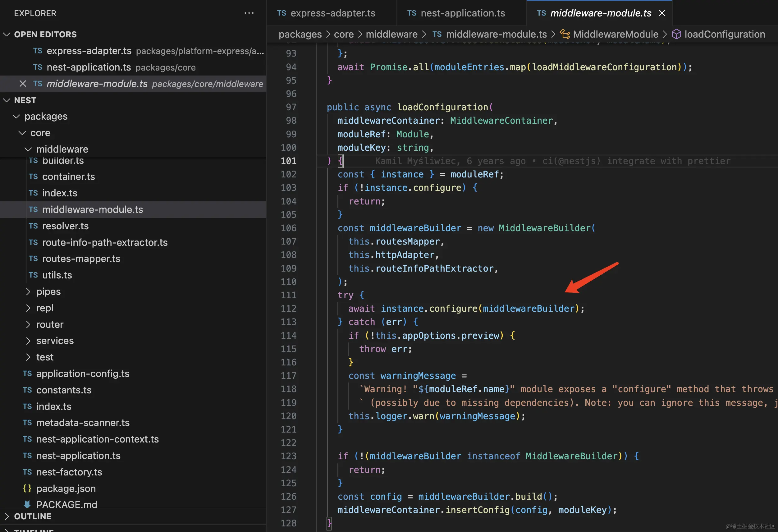Screen dimensions: 778x532
Task: Click insertConfig call on line 127
Action: pyautogui.click(x=478, y=510)
